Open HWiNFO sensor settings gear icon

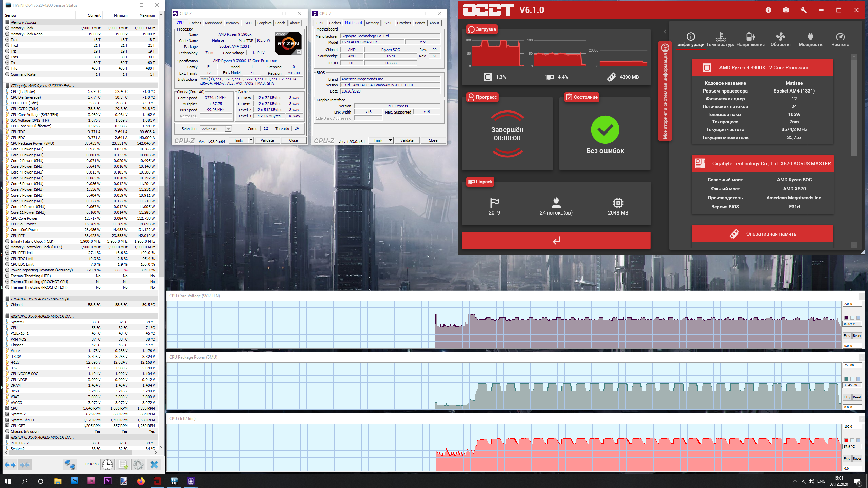138,464
